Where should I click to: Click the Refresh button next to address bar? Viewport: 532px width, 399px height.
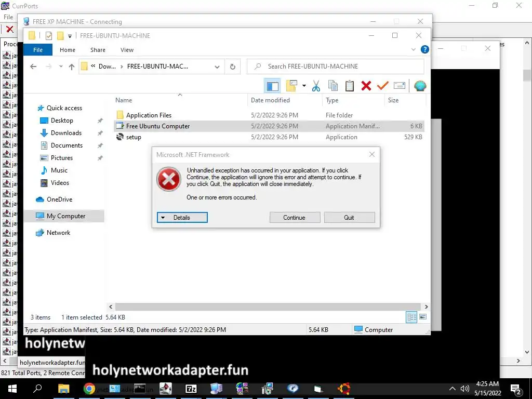(x=232, y=66)
